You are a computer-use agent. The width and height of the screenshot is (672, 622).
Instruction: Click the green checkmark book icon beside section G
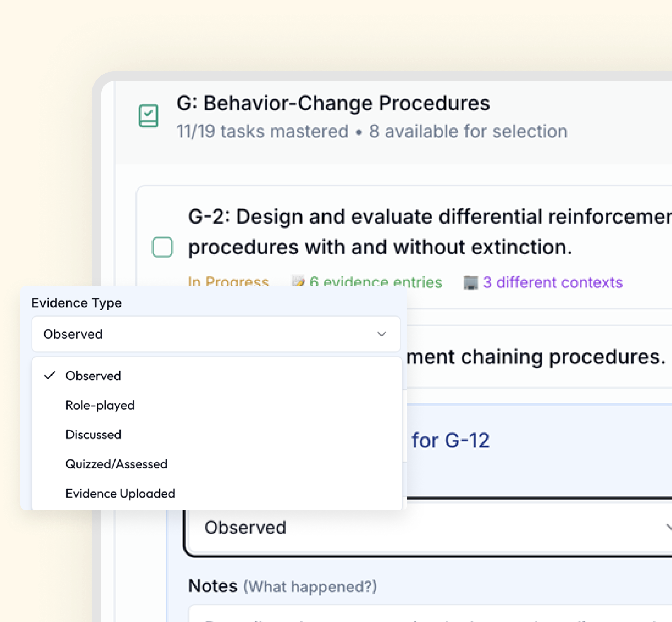coord(149,115)
